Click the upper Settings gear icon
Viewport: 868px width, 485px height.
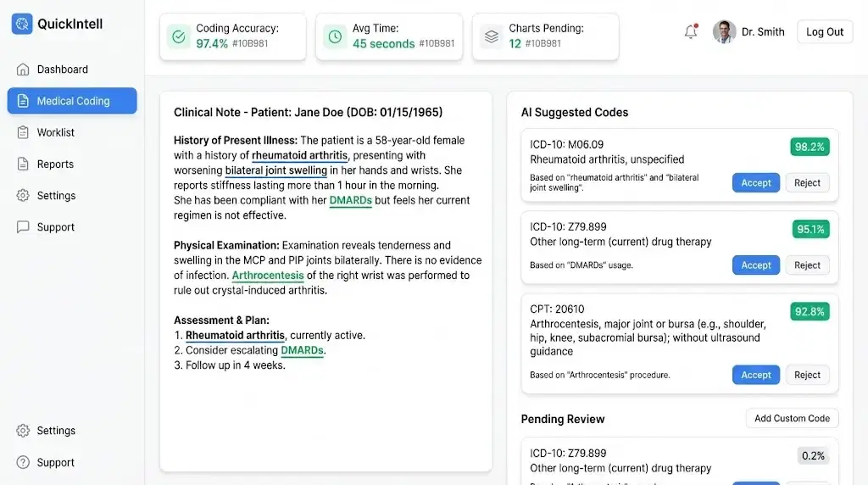pos(23,195)
